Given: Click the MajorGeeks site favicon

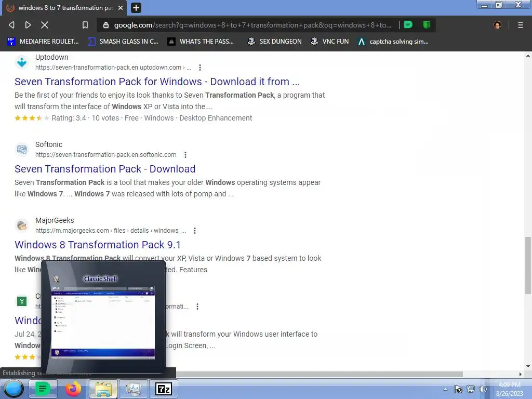Looking at the screenshot, I should 22,225.
